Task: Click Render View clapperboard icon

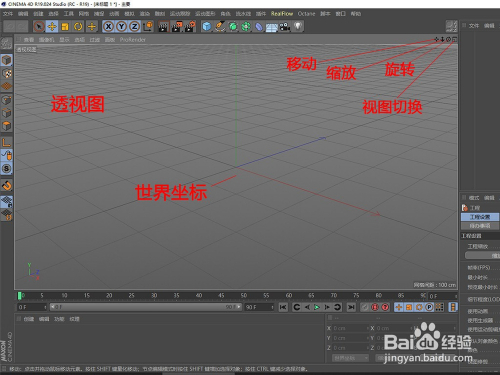Action: (163, 26)
